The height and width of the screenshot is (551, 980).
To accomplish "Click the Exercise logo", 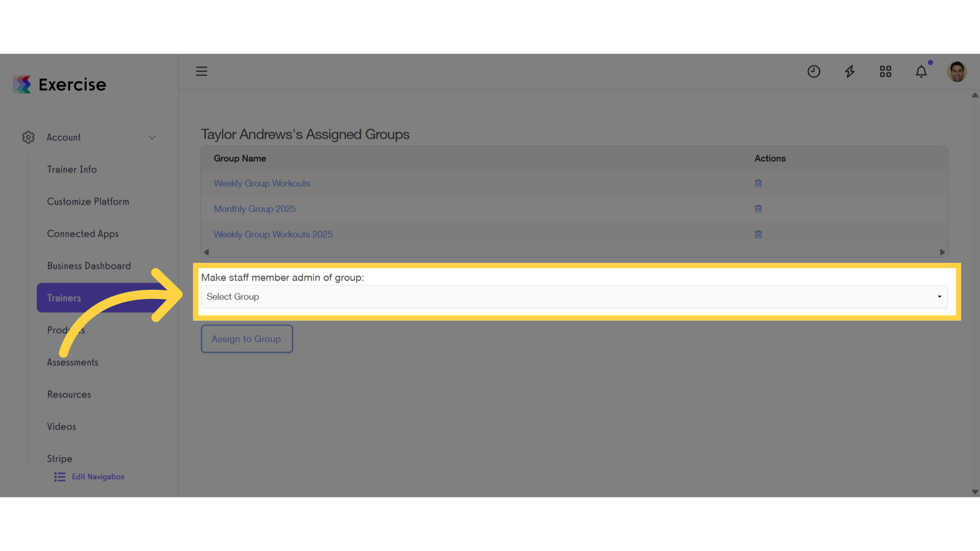I will pos(60,85).
